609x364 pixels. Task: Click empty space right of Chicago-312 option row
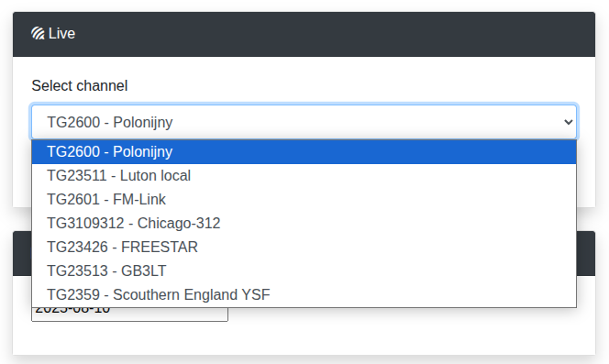tap(396, 224)
